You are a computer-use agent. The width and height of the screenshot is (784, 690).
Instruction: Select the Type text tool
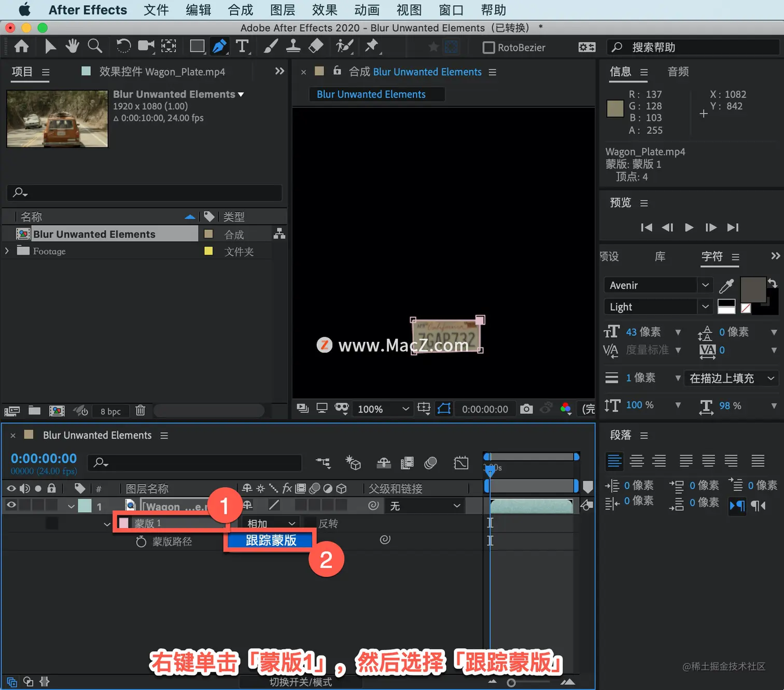pos(242,47)
